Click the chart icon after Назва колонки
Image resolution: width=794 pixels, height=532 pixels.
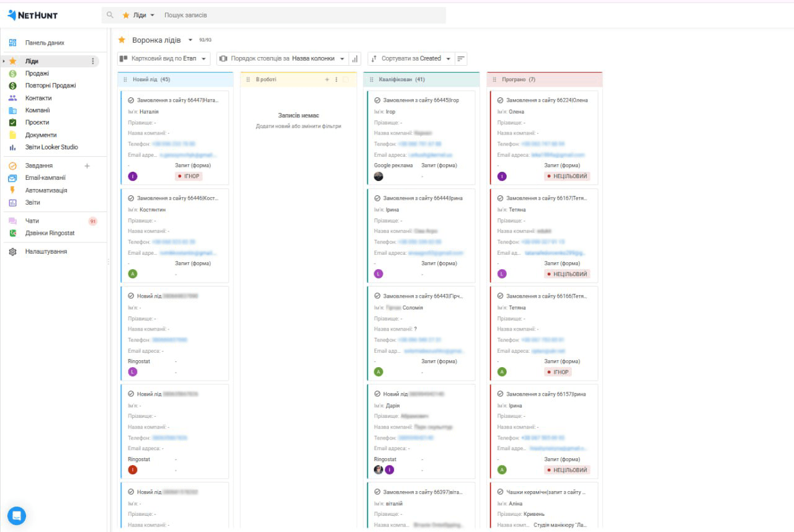[355, 59]
